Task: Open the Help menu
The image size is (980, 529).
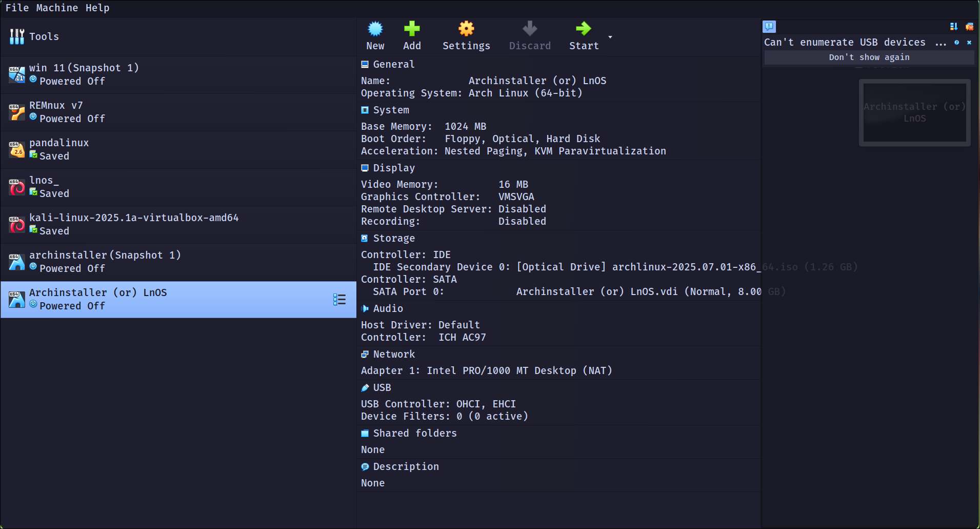Action: pyautogui.click(x=97, y=8)
